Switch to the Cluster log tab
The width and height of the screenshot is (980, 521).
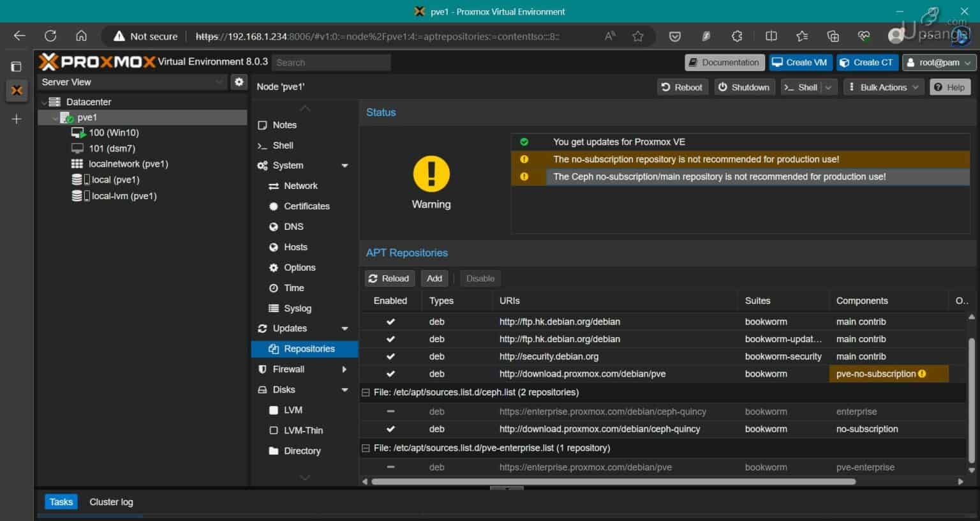click(x=110, y=502)
